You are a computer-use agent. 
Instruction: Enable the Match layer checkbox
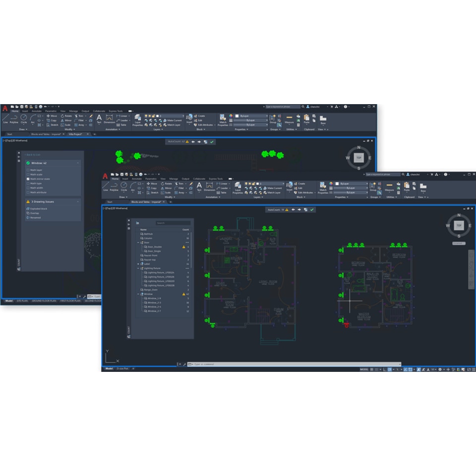(28, 170)
